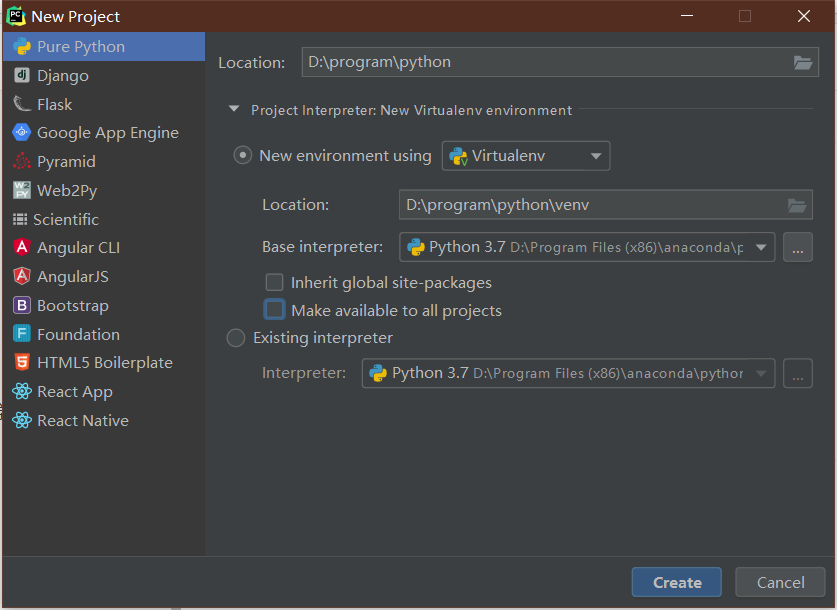Image resolution: width=837 pixels, height=610 pixels.
Task: Choose Flask project type
Action: click(104, 104)
